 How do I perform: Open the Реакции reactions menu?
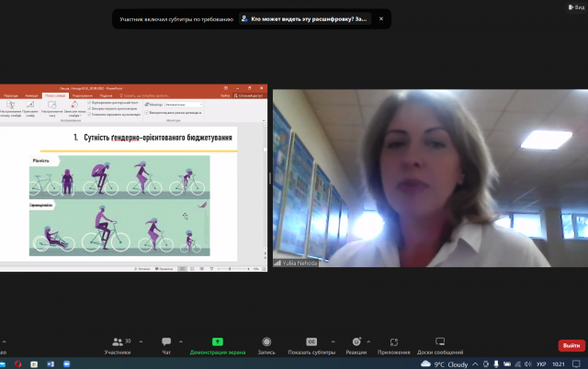click(x=356, y=343)
